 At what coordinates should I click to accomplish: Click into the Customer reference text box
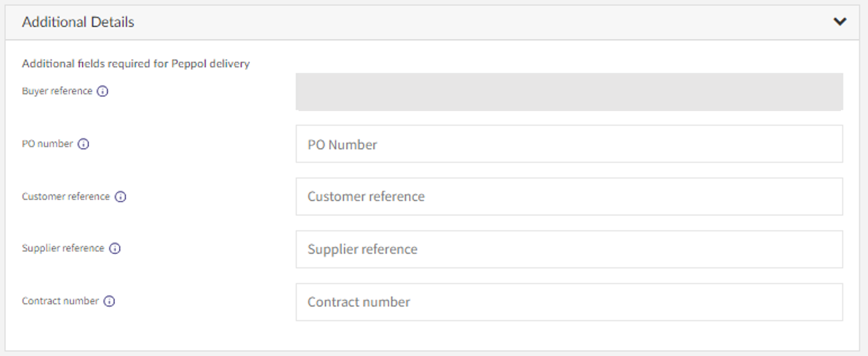click(569, 197)
